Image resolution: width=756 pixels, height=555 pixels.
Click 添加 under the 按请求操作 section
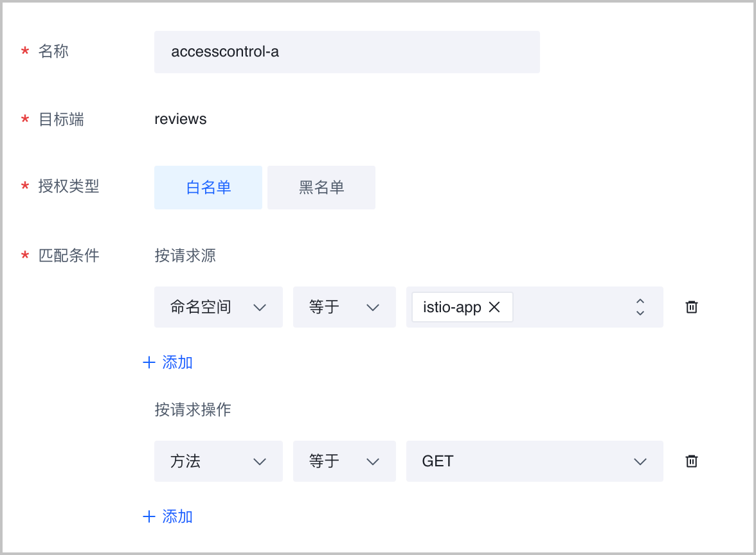(168, 516)
